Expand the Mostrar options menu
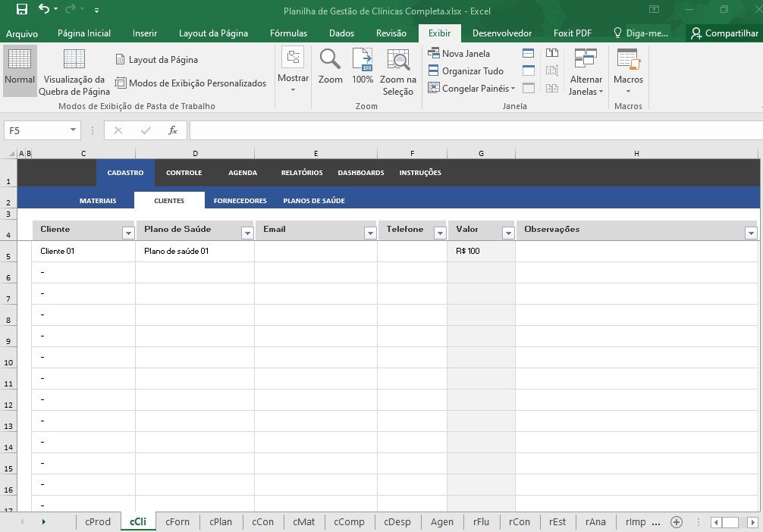Image resolution: width=763 pixels, height=532 pixels. (293, 72)
